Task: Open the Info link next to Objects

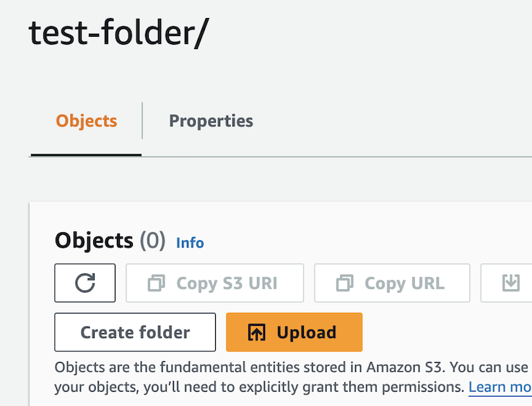Action: [x=190, y=243]
